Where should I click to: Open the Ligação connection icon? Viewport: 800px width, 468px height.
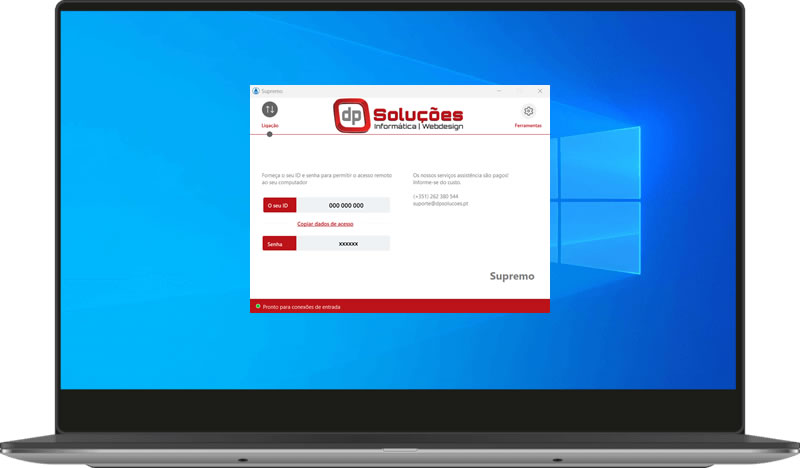pos(270,109)
